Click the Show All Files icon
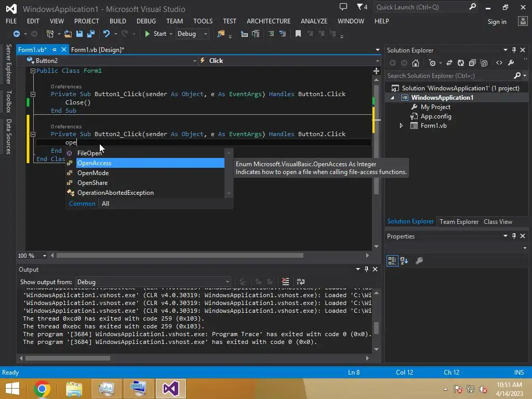532x399 pixels. coord(484,63)
